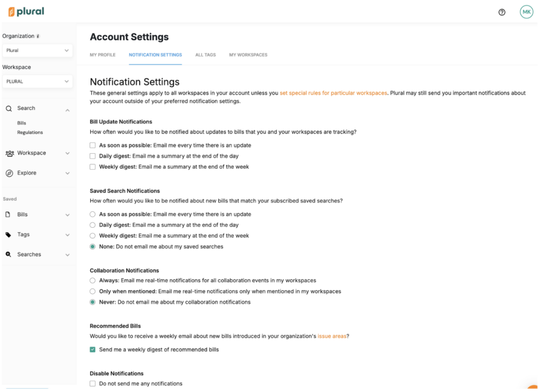
Task: Click the Search magnifier icon in sidebar
Action: 9,108
